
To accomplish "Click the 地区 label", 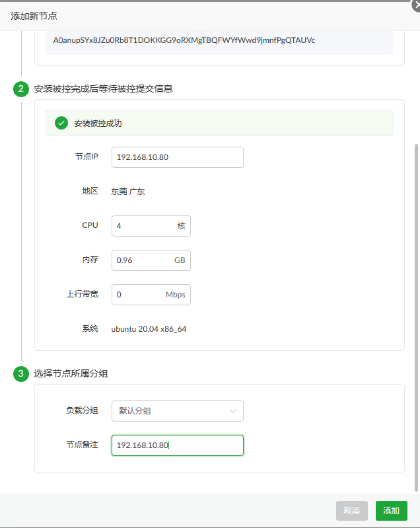I will [90, 191].
